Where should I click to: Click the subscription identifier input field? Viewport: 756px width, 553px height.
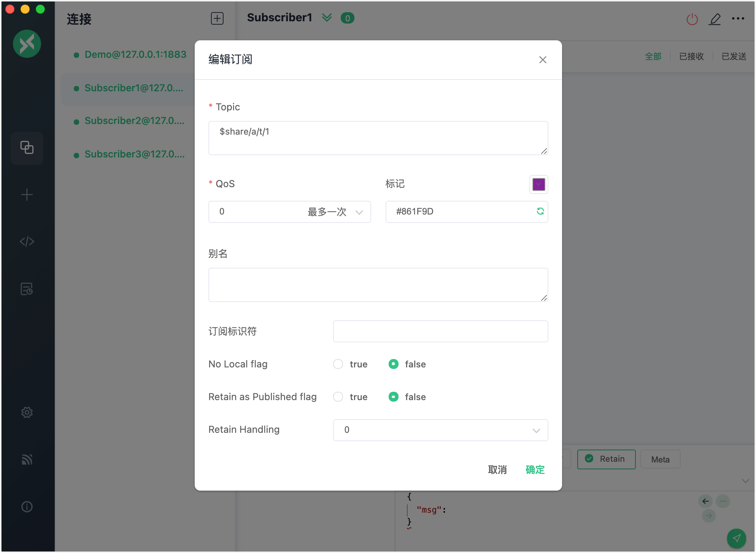coord(440,331)
